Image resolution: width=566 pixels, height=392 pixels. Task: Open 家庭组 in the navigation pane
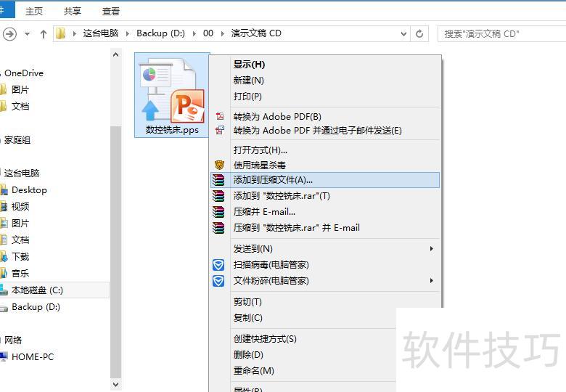[x=17, y=139]
